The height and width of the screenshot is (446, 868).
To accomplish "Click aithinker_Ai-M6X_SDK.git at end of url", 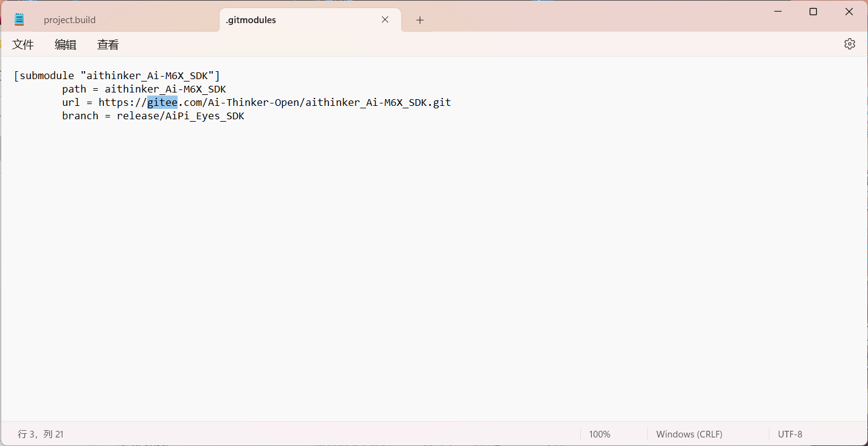I will (378, 102).
